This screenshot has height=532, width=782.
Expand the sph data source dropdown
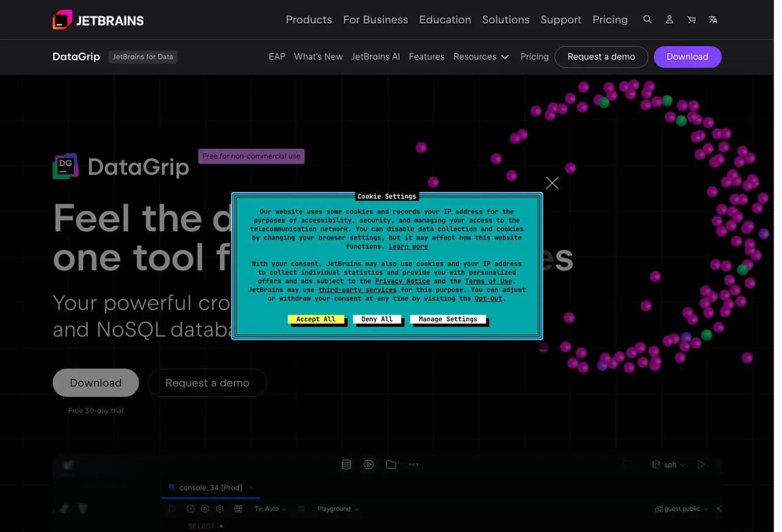tap(669, 465)
